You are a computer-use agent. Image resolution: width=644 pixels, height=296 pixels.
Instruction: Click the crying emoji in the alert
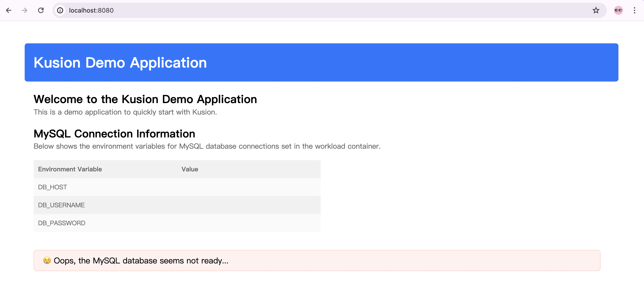click(x=47, y=261)
